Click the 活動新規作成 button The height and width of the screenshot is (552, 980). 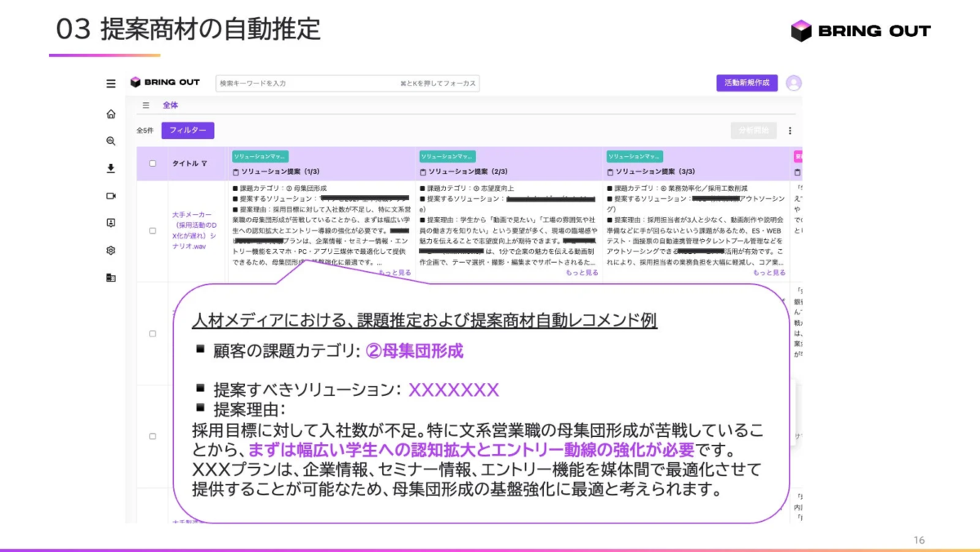746,82
